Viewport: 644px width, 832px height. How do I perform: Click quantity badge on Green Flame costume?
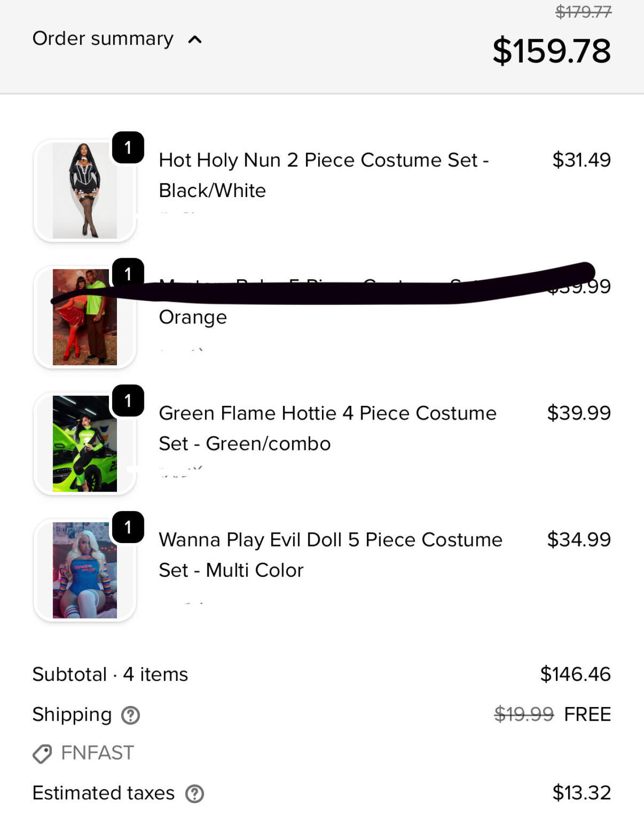128,401
